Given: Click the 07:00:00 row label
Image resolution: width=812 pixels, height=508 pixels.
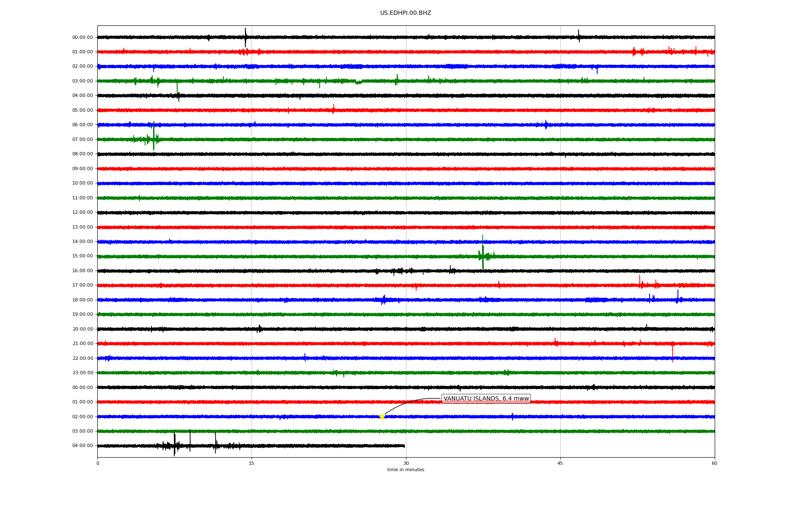Looking at the screenshot, I should pyautogui.click(x=82, y=140).
